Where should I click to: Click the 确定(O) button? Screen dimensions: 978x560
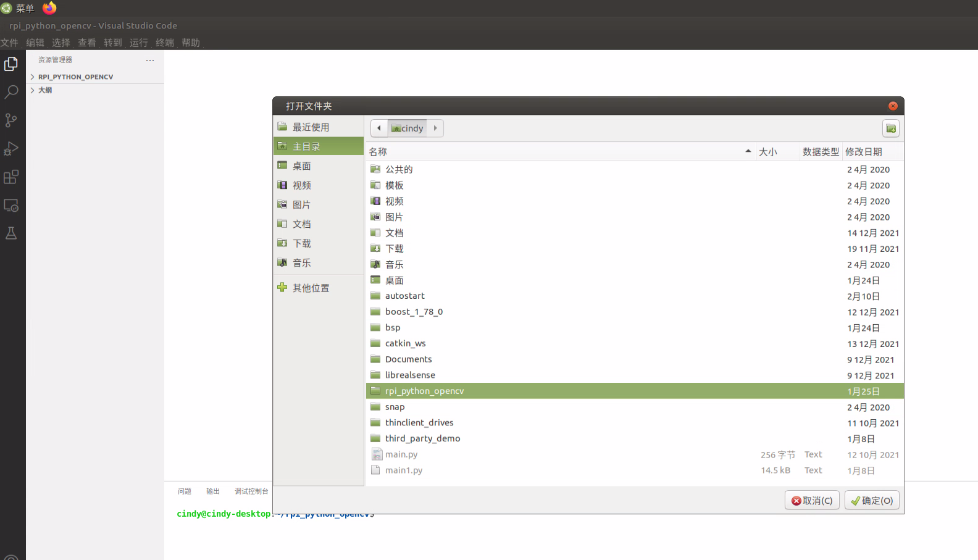[872, 500]
